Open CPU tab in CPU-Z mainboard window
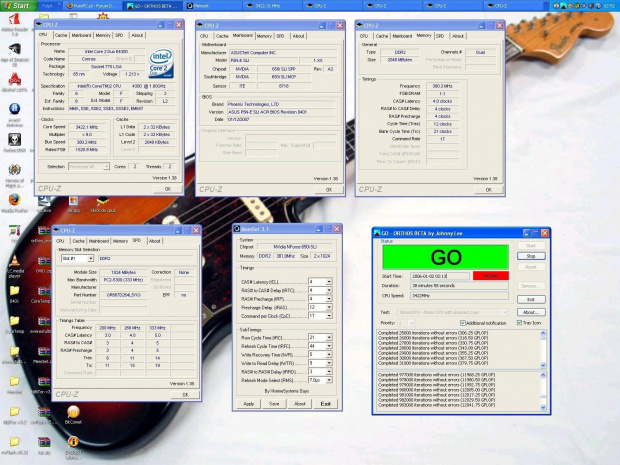Screen dimensions: 620x465 204,36
